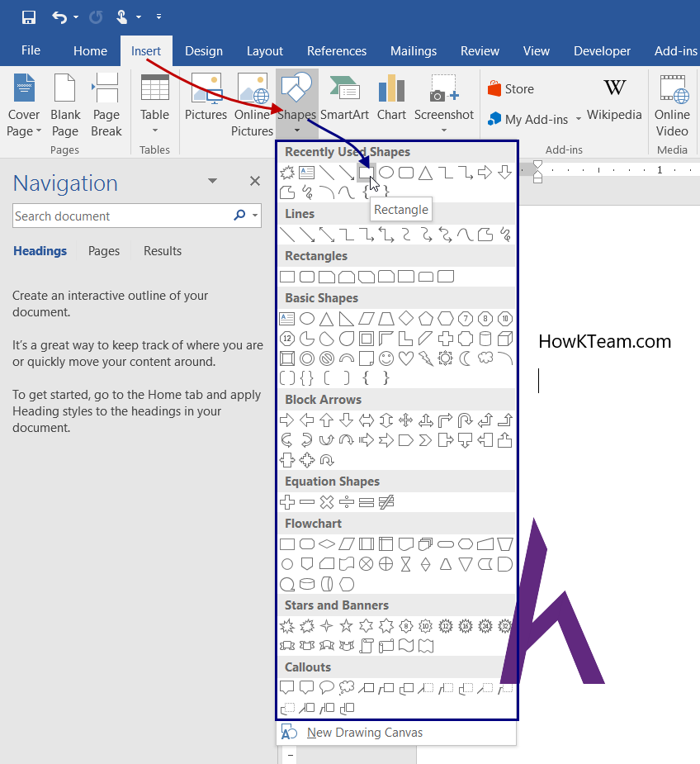This screenshot has height=764, width=700.
Task: Click the search magnifier icon
Action: (x=239, y=215)
